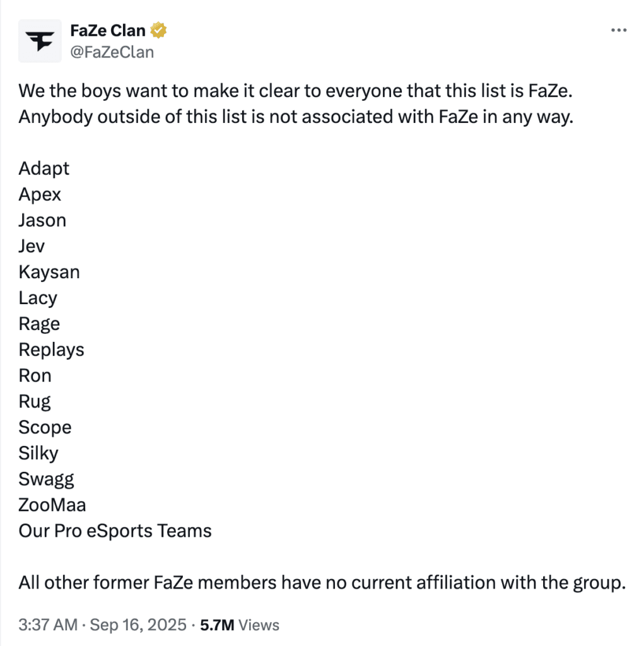The image size is (644, 646).
Task: Click the "Jev" entry in the roster
Action: [x=31, y=246]
